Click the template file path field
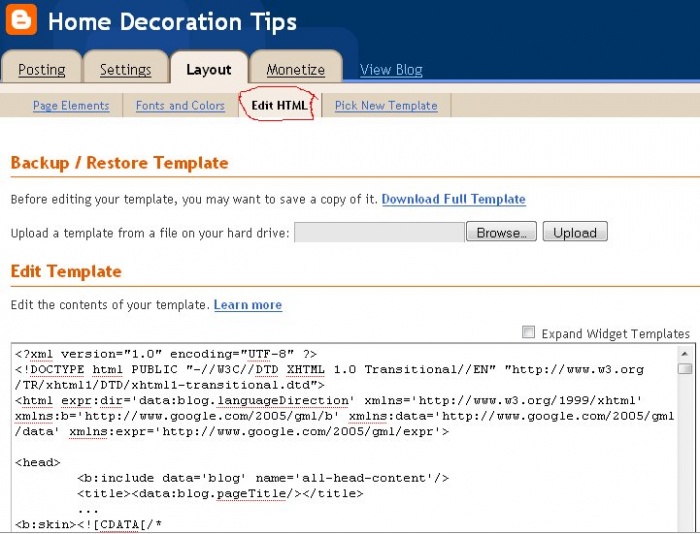 (x=379, y=232)
